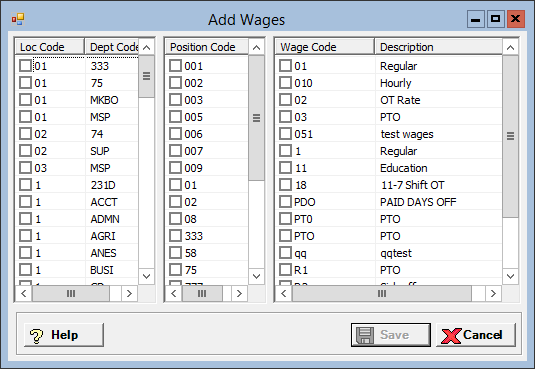Image resolution: width=535 pixels, height=369 pixels.
Task: Click right arrow of Wage Code horizontal scrollbar
Action: (x=493, y=294)
